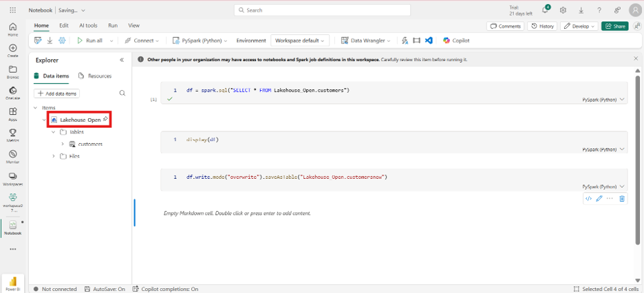Click the Add data items button
The height and width of the screenshot is (293, 644).
56,94
